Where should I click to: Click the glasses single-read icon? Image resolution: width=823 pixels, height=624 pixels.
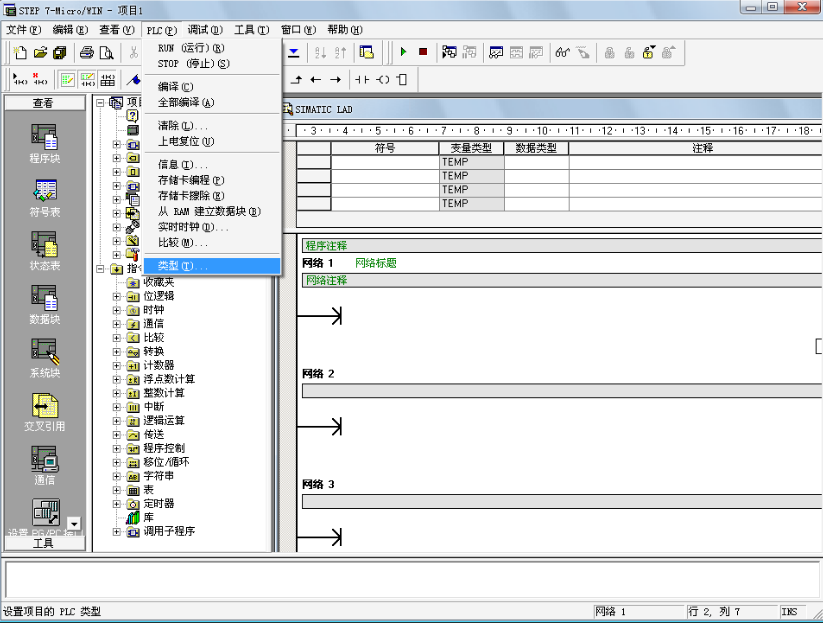coord(563,52)
